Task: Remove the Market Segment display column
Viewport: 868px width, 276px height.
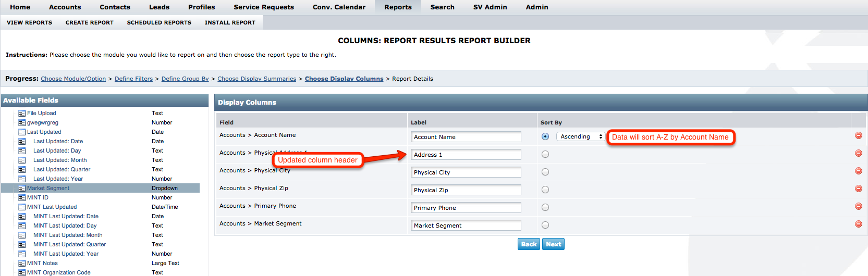Action: [x=858, y=224]
